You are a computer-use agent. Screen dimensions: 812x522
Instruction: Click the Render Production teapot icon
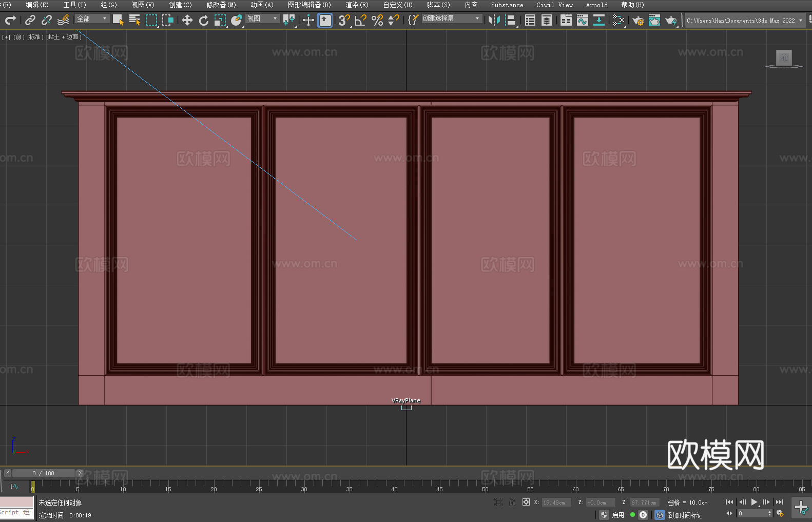671,20
